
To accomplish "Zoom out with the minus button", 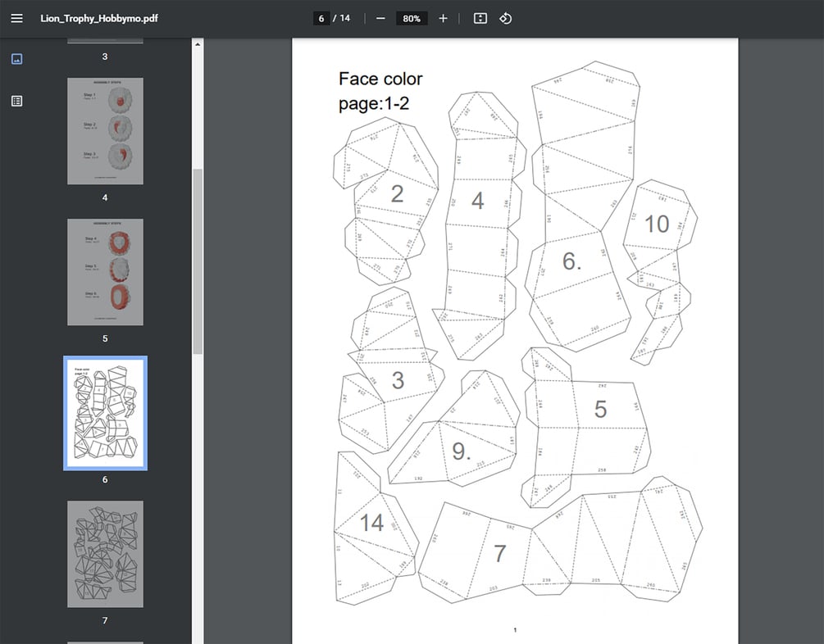I will click(381, 18).
